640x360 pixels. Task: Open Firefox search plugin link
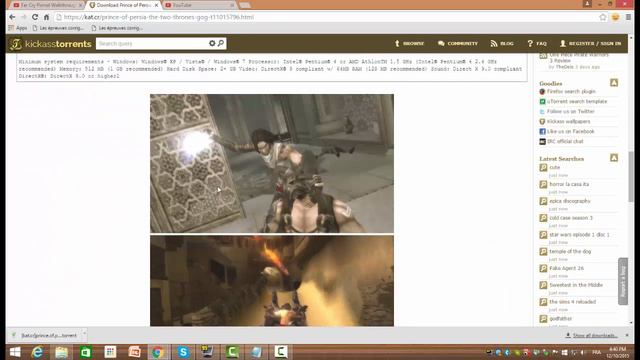[571, 91]
